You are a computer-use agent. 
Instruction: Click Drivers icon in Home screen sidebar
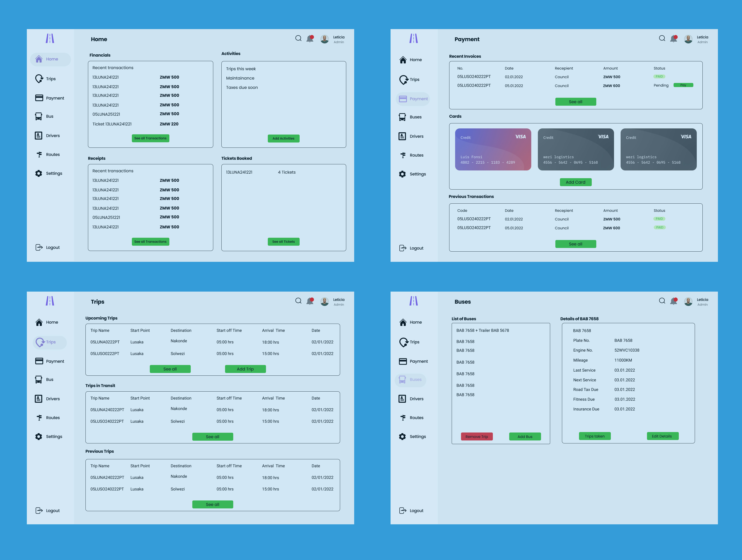pos(39,135)
